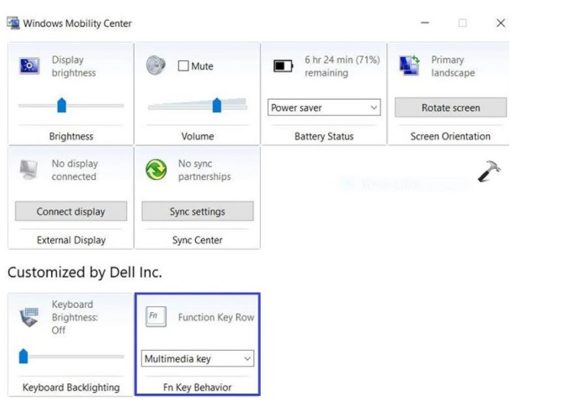Image resolution: width=573 pixels, height=400 pixels.
Task: Click the Windows Mobility Center title icon
Action: point(13,23)
